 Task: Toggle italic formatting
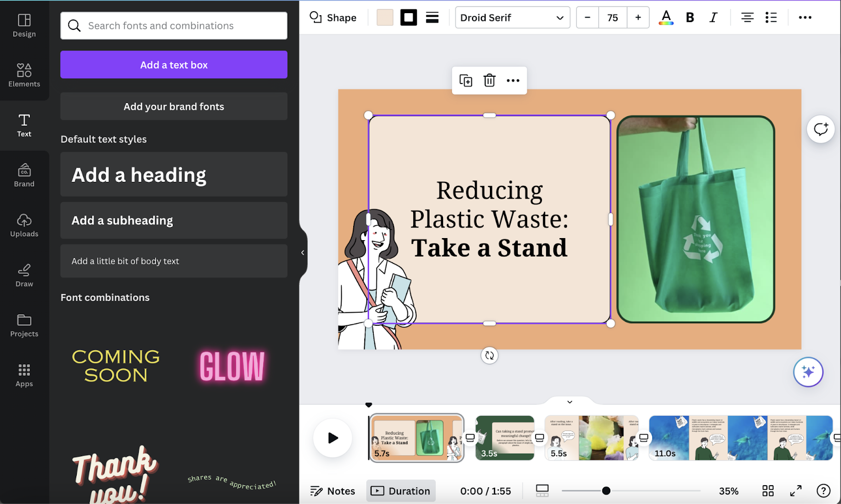pos(713,17)
